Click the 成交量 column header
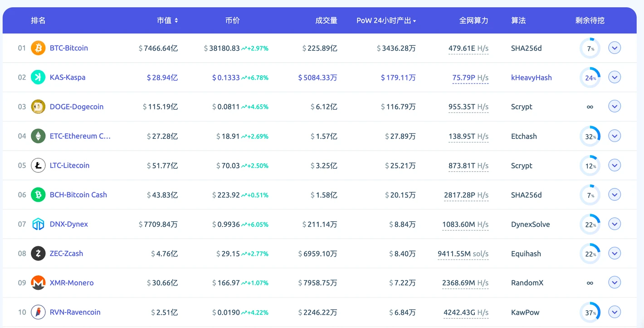Image resolution: width=644 pixels, height=328 pixels. [326, 20]
